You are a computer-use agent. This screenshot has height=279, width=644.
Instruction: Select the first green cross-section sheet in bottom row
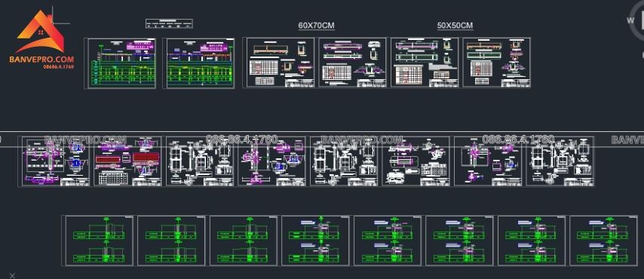coord(99,241)
